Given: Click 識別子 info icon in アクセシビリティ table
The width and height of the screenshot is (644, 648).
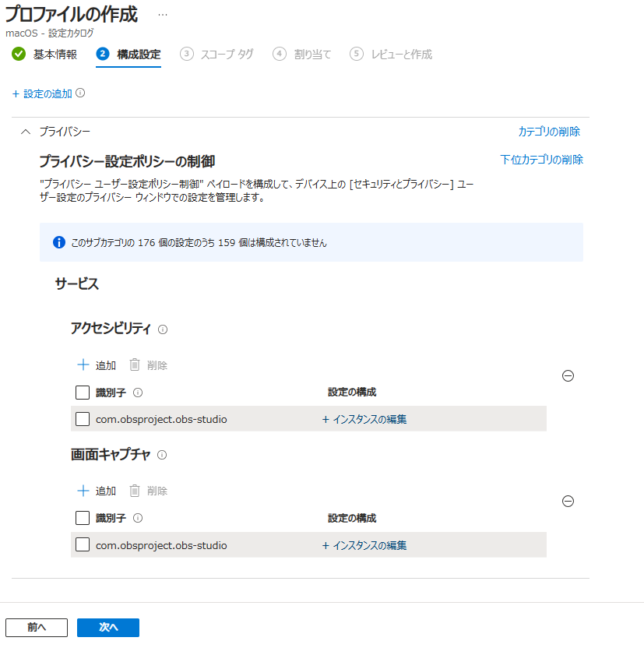Looking at the screenshot, I should (x=138, y=393).
